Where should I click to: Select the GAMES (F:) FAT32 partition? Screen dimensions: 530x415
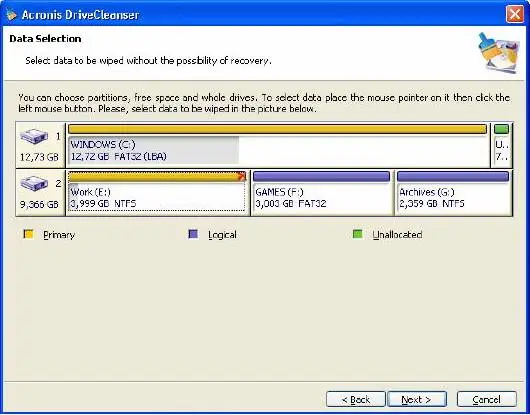[322, 193]
